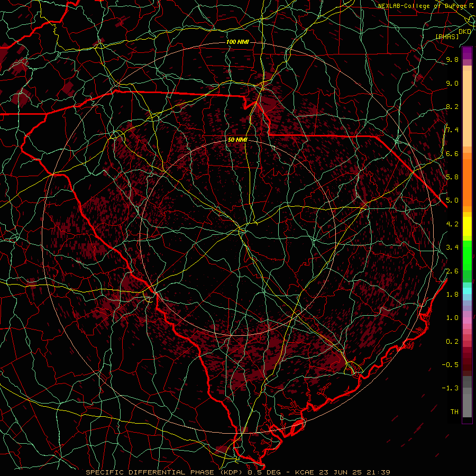Pick the yellow swatch on the color bar
The width and height of the screenshot is (476, 476).
tap(467, 226)
